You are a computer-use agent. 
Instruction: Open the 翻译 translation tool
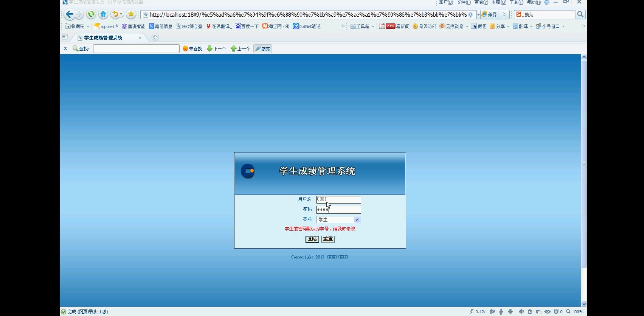pyautogui.click(x=522, y=26)
